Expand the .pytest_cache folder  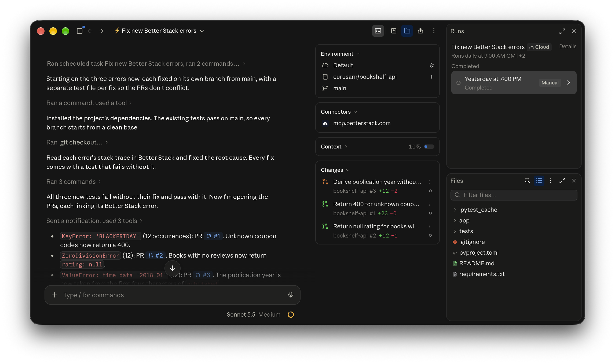(x=455, y=210)
